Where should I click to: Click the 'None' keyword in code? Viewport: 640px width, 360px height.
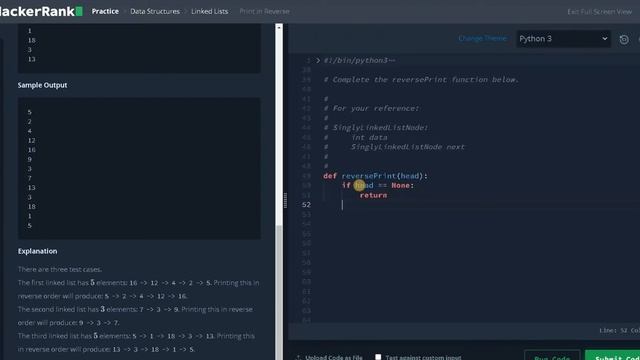(400, 185)
